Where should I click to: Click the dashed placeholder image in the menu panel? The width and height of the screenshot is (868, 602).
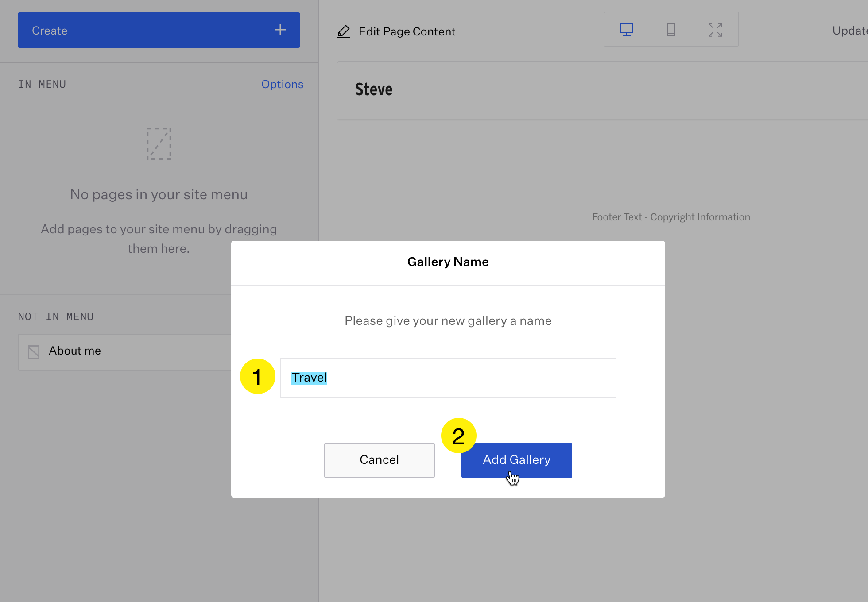point(159,143)
